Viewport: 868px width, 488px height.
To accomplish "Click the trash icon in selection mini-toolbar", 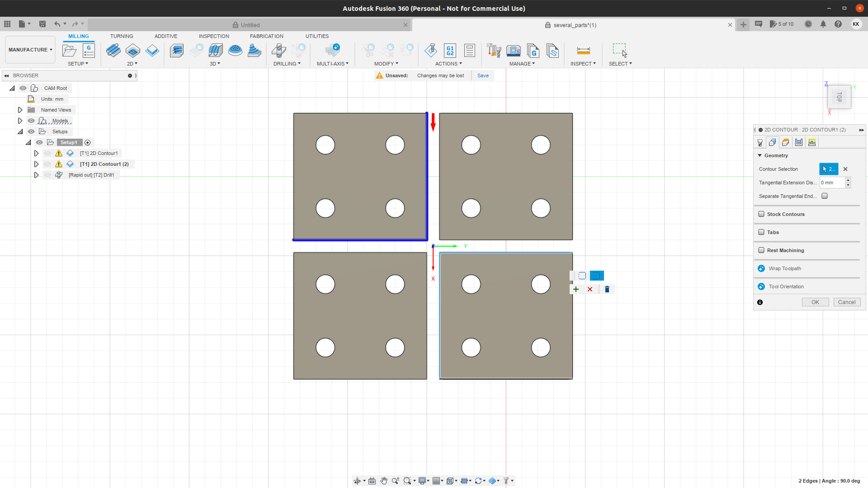I will coord(607,289).
